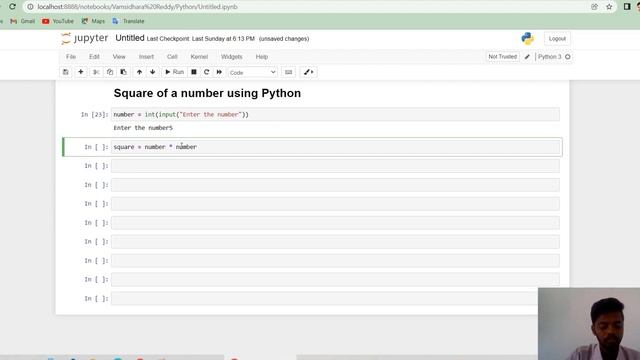Interrupt the kernel with stop icon
The image size is (640, 360).
click(x=194, y=72)
